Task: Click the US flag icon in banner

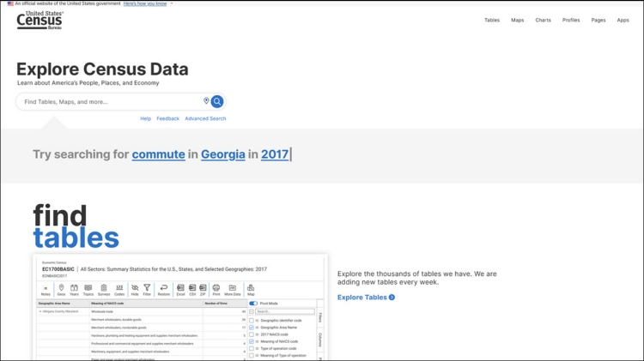Action: tap(10, 3)
